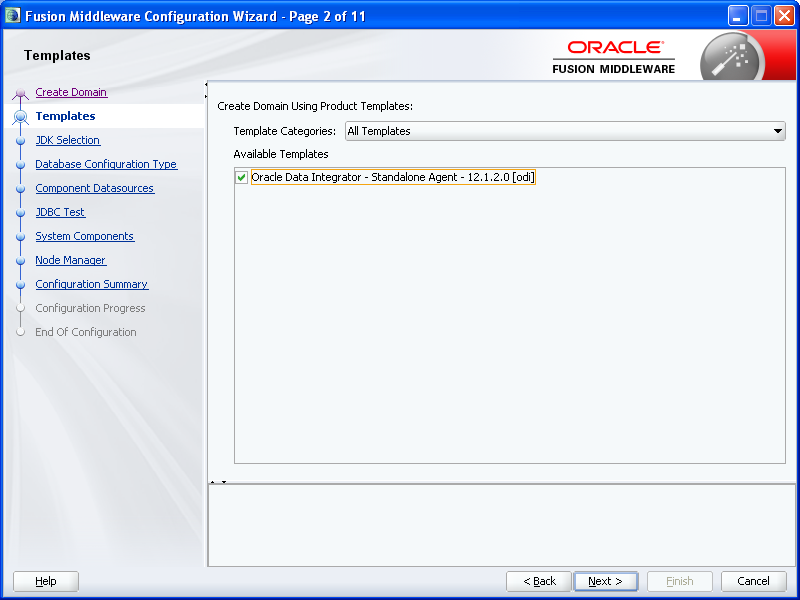Click the Help button
Screen dimensions: 800x600
45,581
